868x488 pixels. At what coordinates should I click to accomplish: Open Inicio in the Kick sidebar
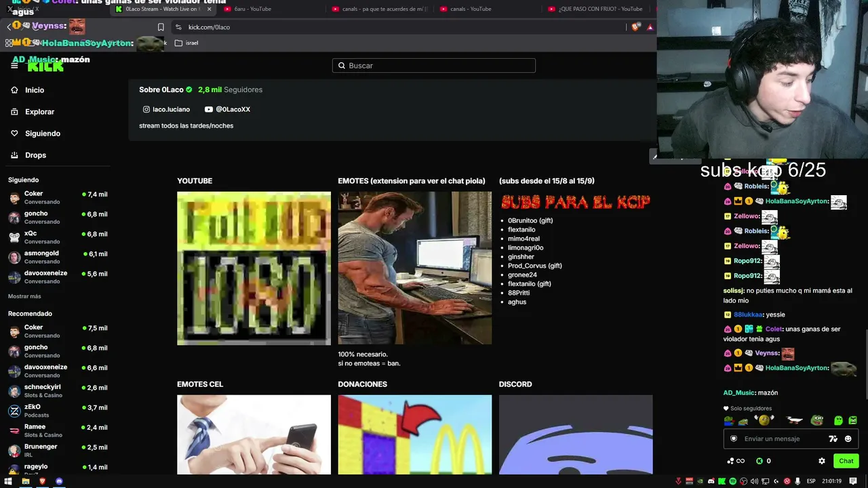(x=35, y=90)
